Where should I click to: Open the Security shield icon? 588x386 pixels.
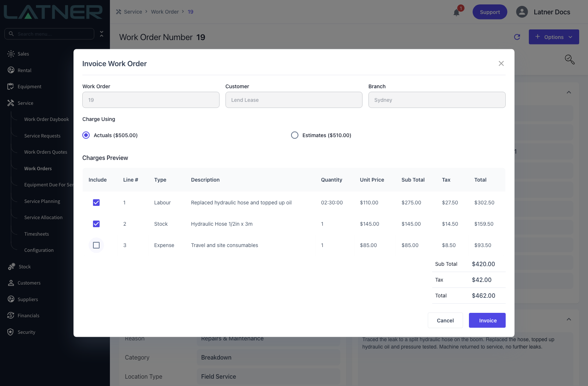[x=11, y=332]
